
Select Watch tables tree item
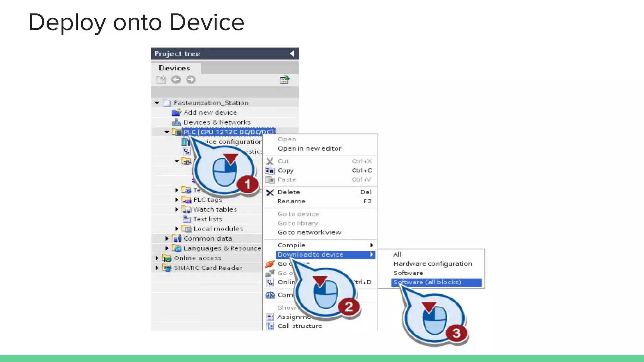tap(215, 210)
